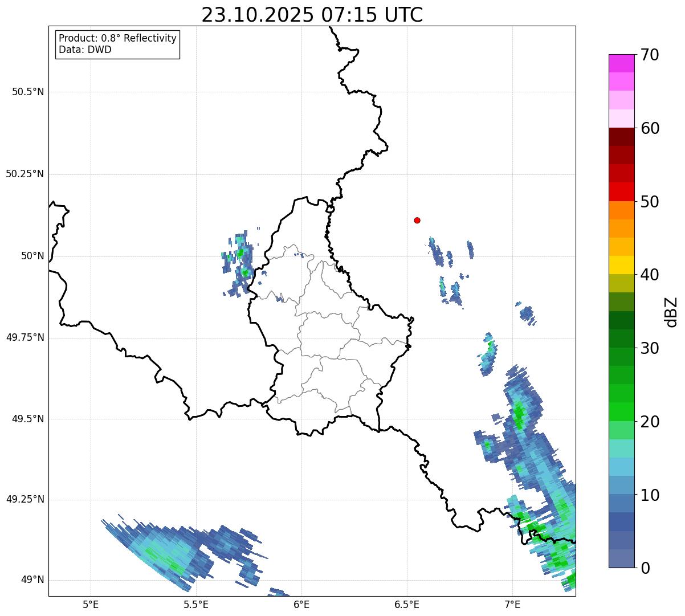
Task: Click the 49.5°N latitude label
Action: (x=28, y=419)
